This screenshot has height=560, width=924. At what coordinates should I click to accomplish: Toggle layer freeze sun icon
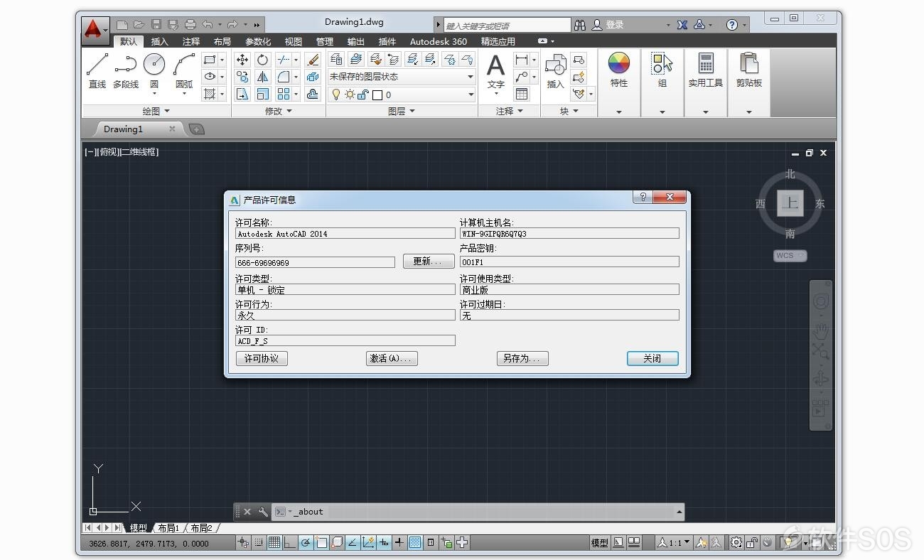[x=350, y=95]
